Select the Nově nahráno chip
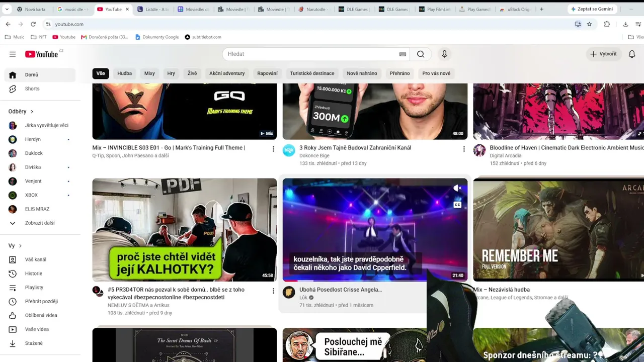644x362 pixels. click(x=362, y=73)
